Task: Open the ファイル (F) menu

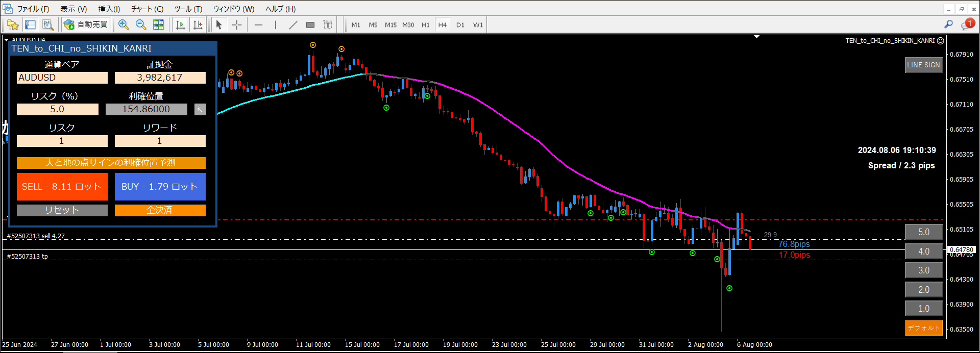Action: point(33,9)
